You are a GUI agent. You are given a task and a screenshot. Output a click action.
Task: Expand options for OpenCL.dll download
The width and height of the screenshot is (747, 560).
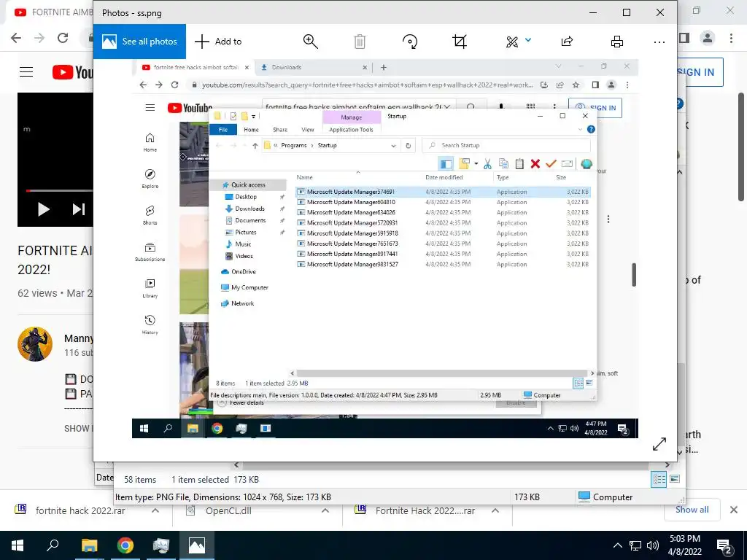click(x=325, y=510)
